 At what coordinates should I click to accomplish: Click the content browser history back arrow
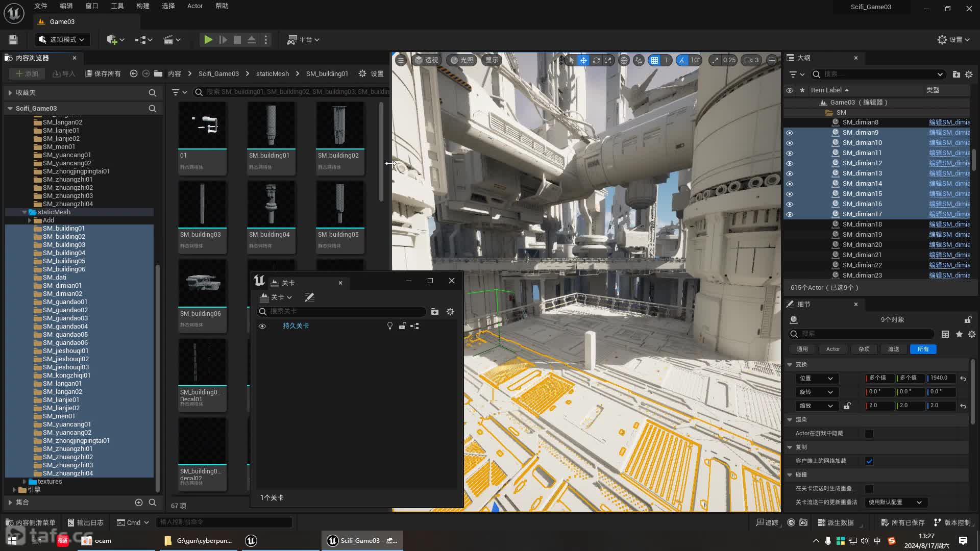pos(134,73)
